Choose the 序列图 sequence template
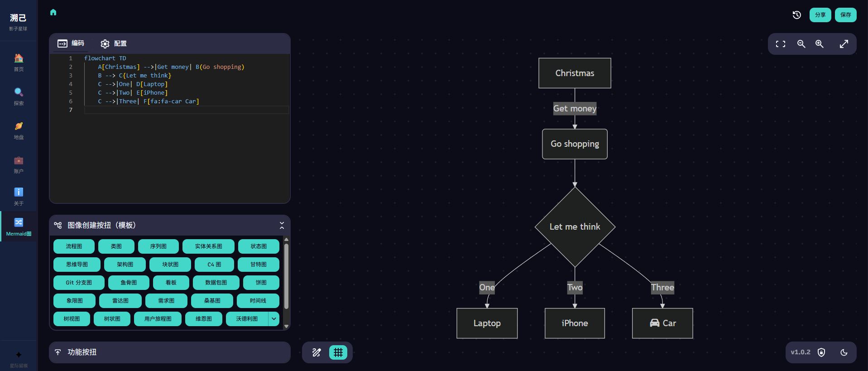This screenshot has width=868, height=371. [x=158, y=246]
